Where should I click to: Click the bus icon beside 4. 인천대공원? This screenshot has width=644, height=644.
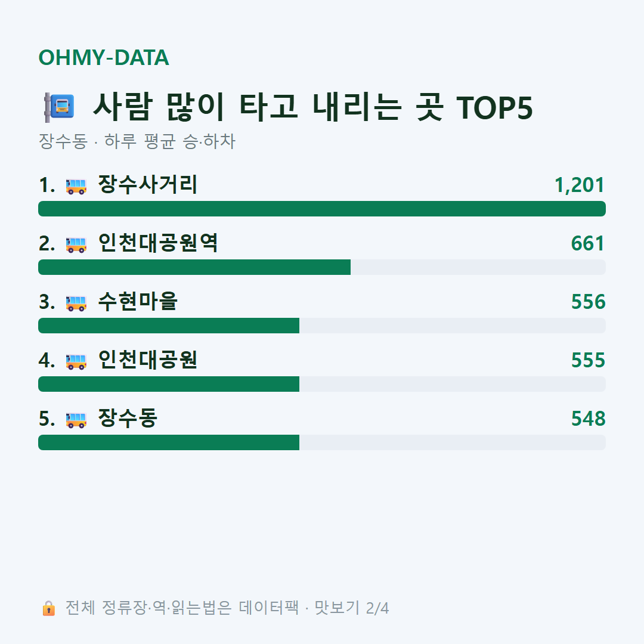76,361
